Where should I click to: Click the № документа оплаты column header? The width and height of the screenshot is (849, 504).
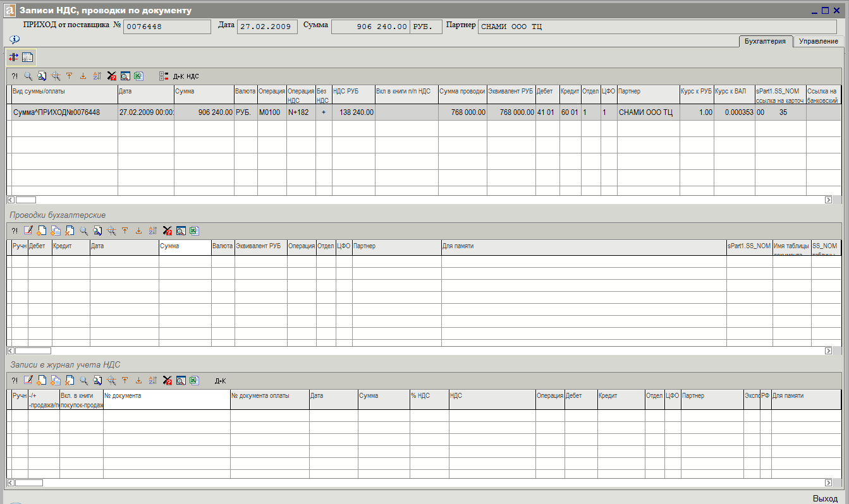click(x=269, y=399)
